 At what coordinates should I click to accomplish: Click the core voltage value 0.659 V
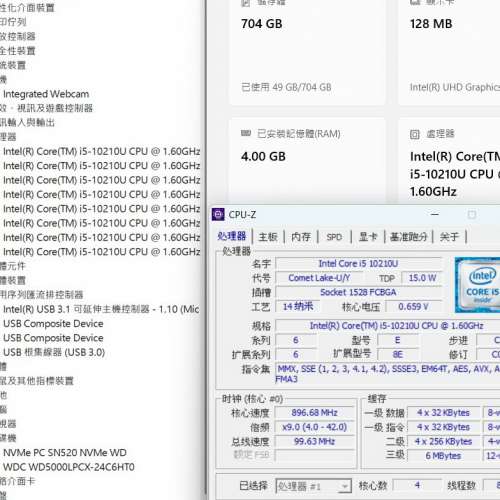[x=413, y=306]
